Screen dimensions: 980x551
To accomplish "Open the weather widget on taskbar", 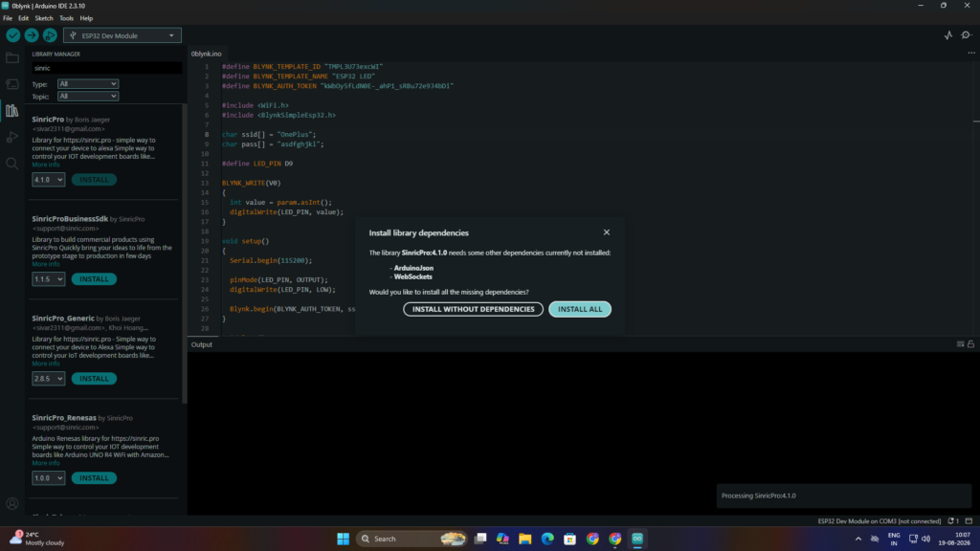I will coord(37,539).
